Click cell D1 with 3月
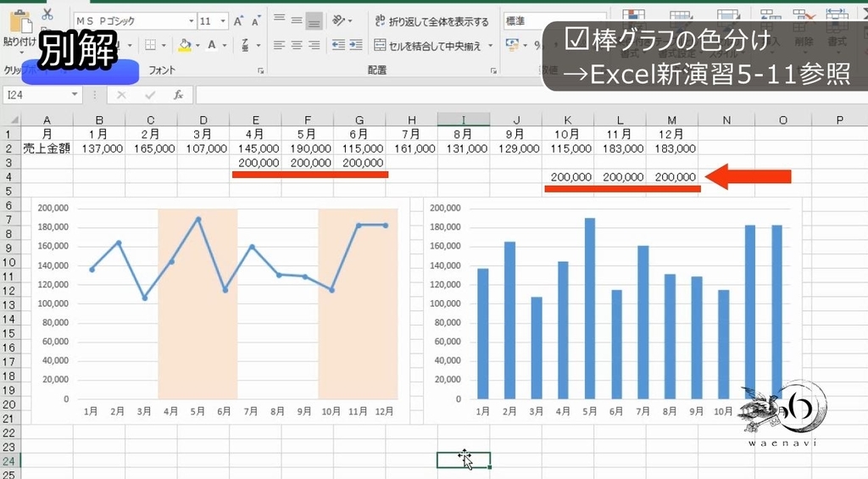 point(203,135)
